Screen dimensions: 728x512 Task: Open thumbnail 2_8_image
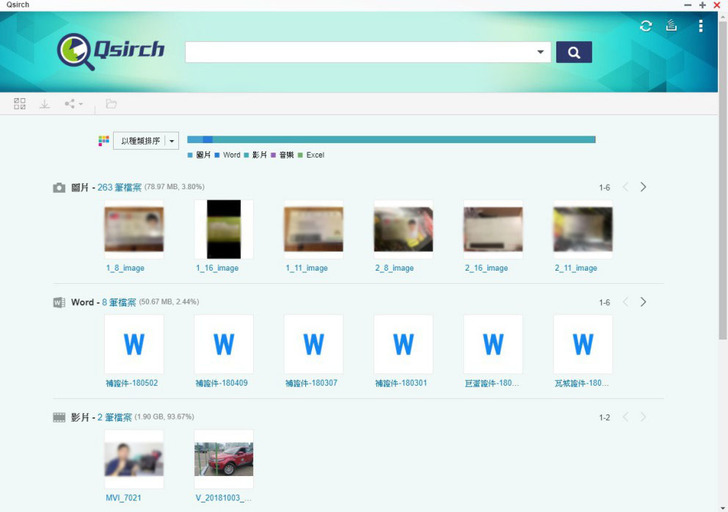pyautogui.click(x=403, y=229)
